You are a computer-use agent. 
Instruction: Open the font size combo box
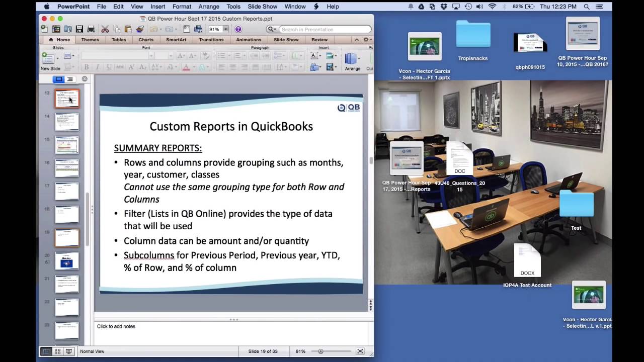click(x=163, y=56)
